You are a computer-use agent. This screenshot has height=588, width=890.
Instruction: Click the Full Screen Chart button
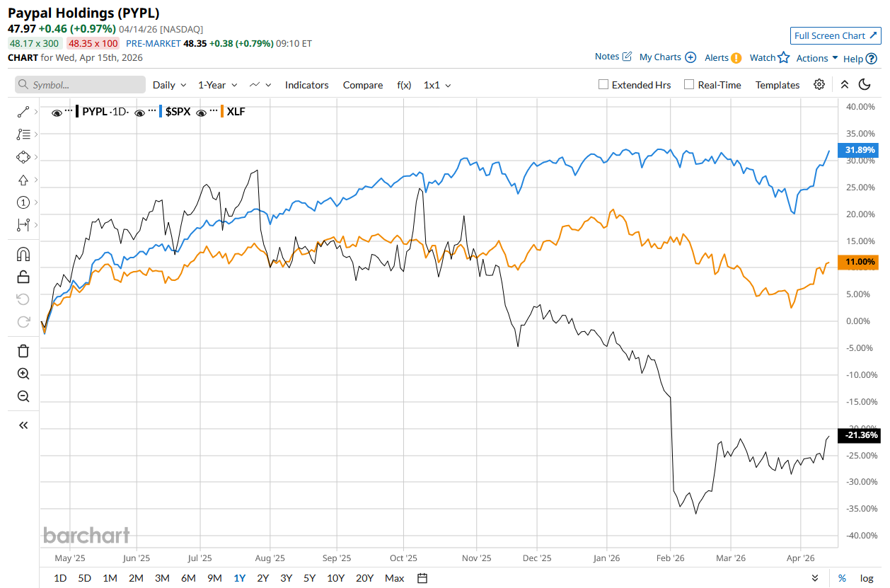coord(835,36)
